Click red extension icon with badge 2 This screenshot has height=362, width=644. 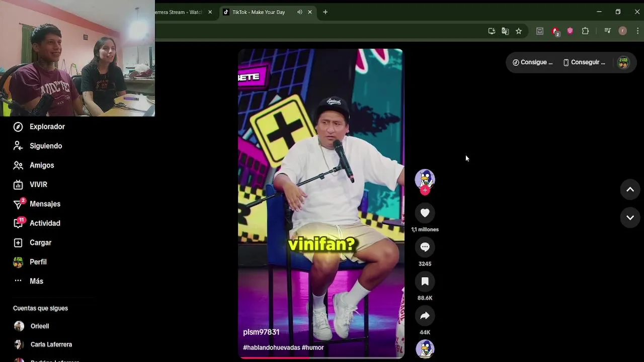pyautogui.click(x=555, y=32)
